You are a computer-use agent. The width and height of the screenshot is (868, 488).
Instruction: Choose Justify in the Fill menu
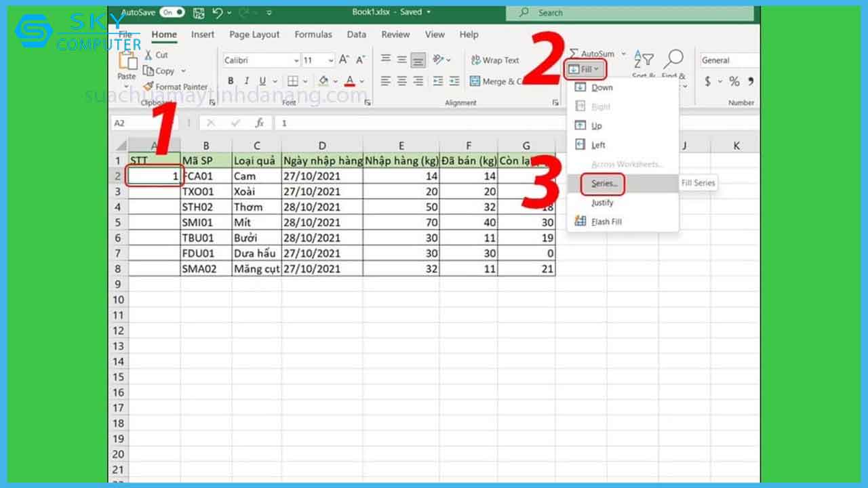point(623,203)
